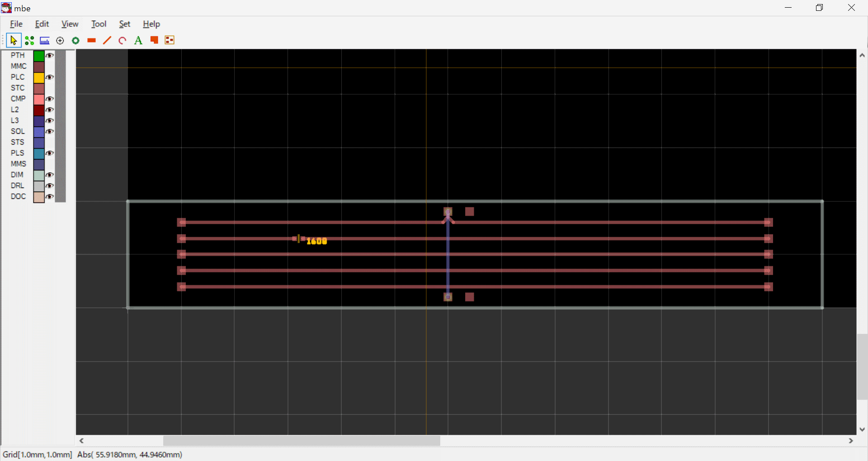Image resolution: width=868 pixels, height=461 pixels.
Task: Select the SOL layer label
Action: coord(18,132)
